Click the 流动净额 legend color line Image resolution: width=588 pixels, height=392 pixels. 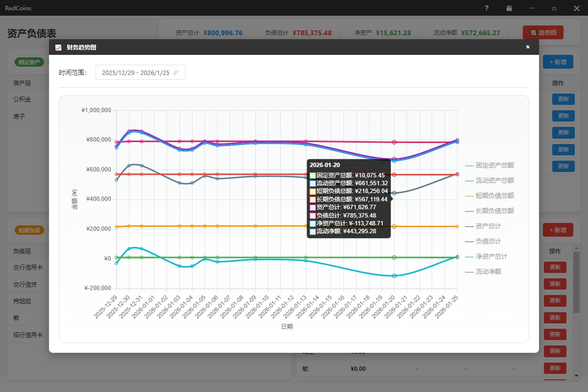pos(469,271)
